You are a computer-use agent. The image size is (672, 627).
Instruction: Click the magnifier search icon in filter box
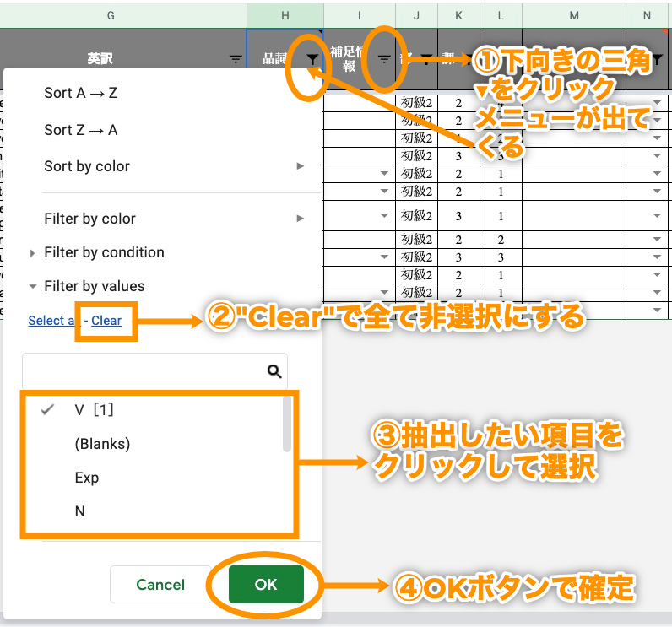(274, 370)
